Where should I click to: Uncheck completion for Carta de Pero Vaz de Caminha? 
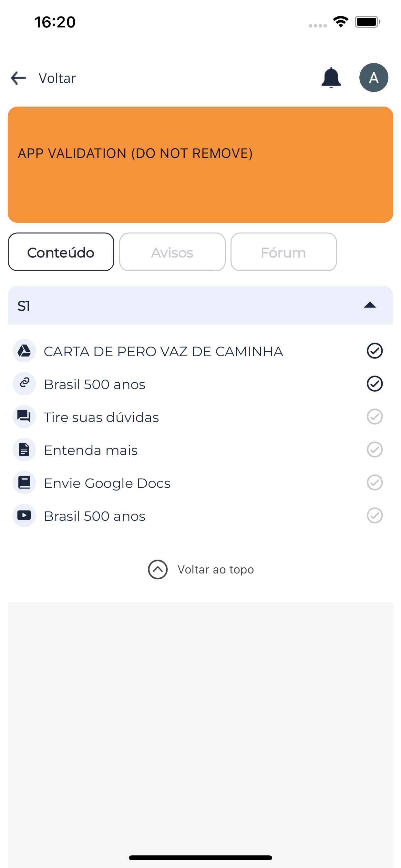[375, 351]
